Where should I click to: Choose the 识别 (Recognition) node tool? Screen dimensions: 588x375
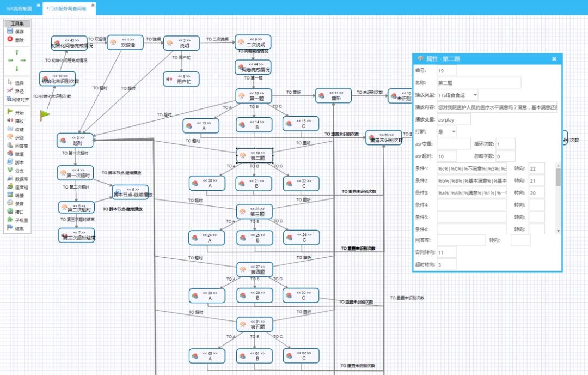point(10,137)
